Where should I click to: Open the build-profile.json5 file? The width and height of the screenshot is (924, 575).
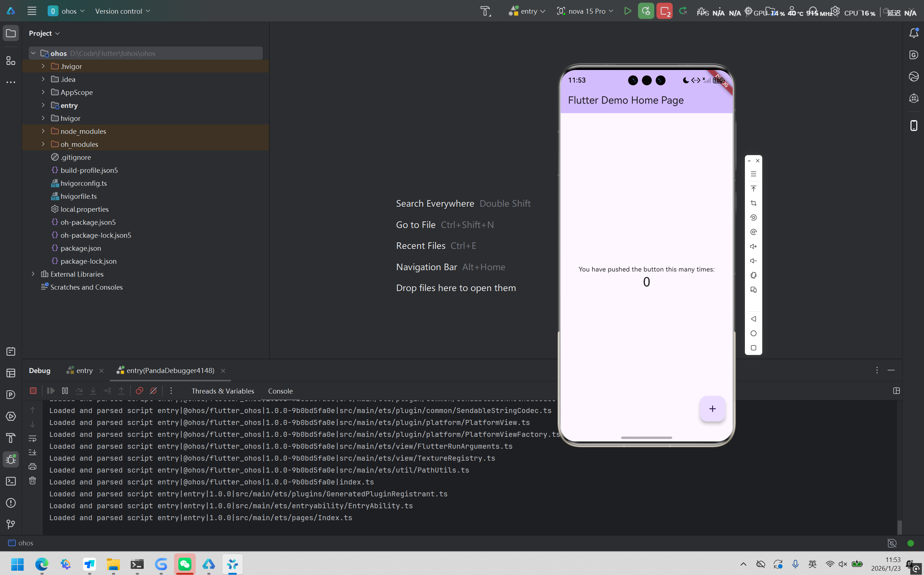89,170
